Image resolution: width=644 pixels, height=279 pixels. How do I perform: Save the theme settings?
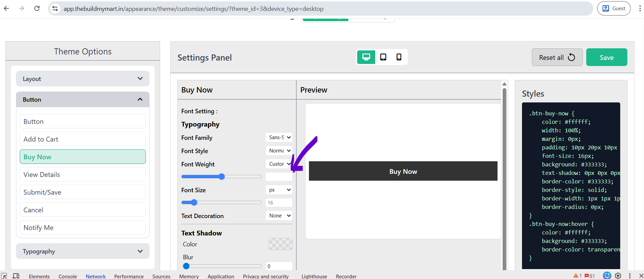tap(607, 57)
